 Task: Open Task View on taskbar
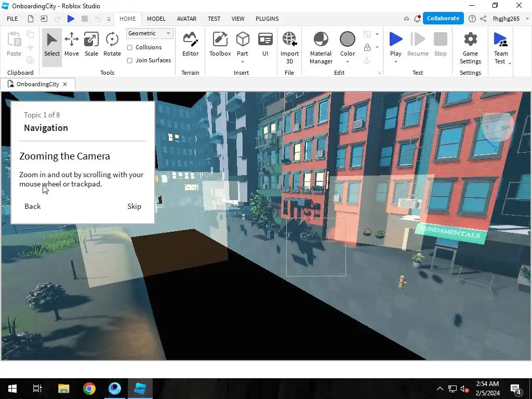coord(37,389)
